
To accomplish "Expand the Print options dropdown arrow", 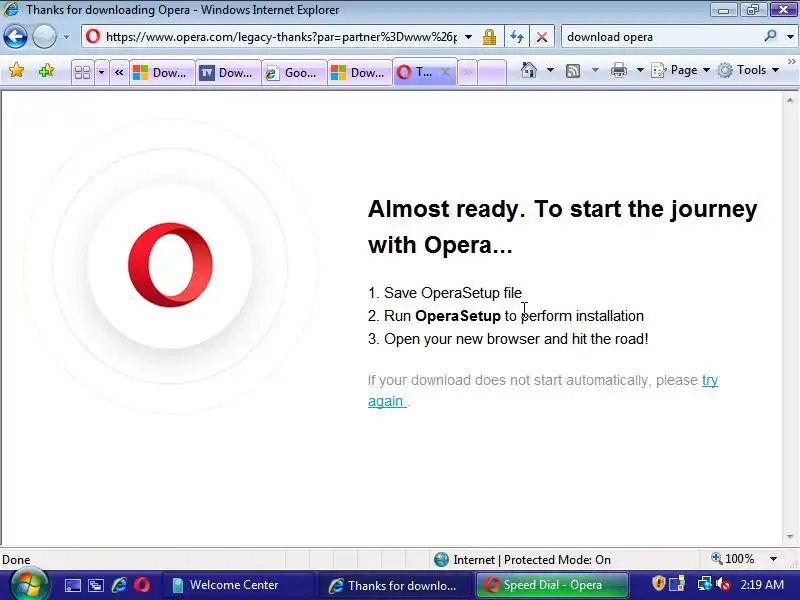I will click(x=640, y=70).
